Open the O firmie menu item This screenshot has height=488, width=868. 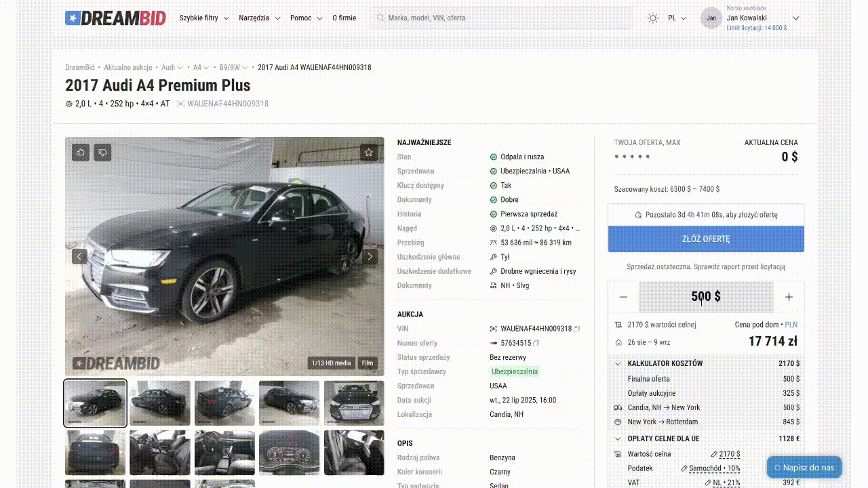[344, 18]
